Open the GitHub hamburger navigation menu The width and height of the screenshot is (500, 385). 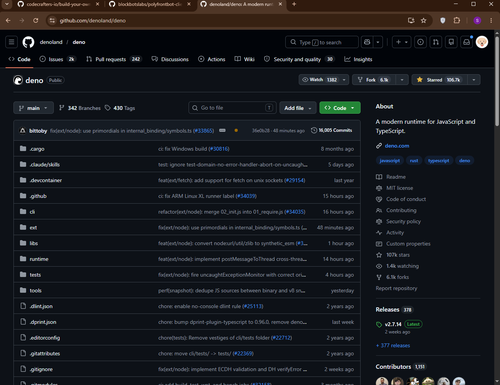pos(12,42)
